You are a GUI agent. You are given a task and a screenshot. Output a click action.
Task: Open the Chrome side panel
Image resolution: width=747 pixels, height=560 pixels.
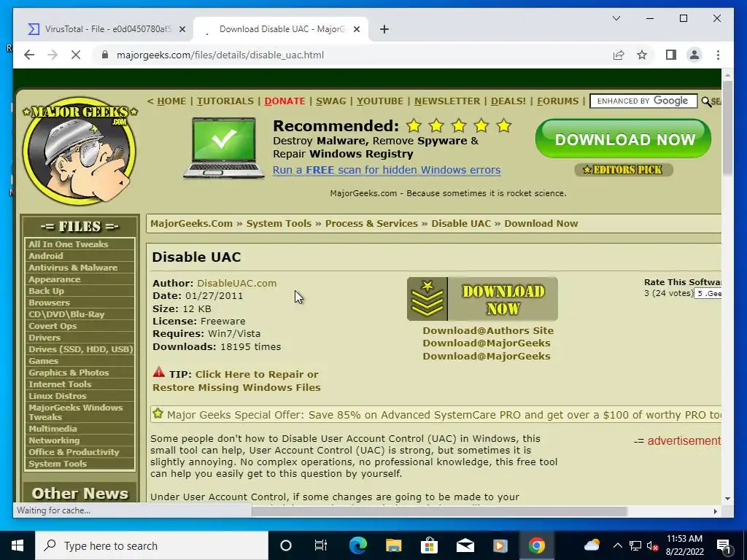coord(671,55)
